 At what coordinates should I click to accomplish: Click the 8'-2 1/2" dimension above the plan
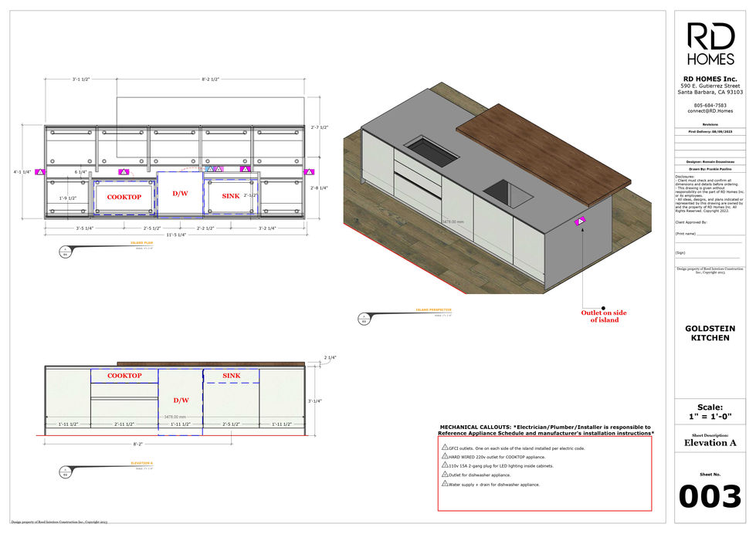tap(210, 79)
